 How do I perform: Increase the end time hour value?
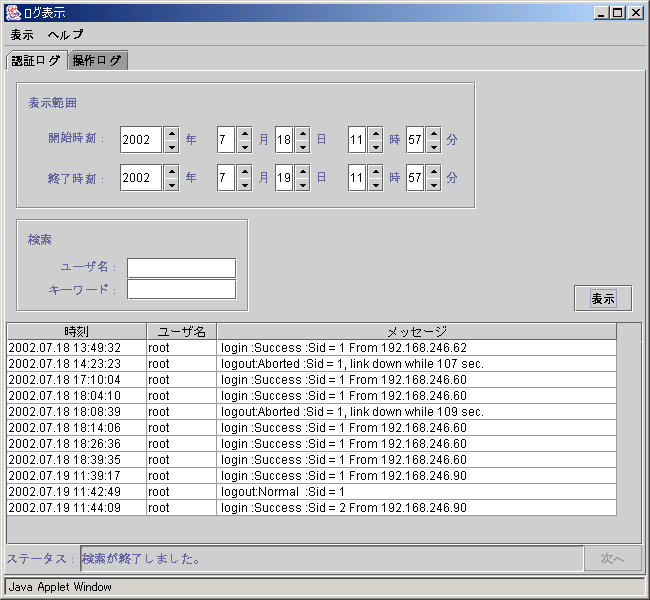coord(375,172)
